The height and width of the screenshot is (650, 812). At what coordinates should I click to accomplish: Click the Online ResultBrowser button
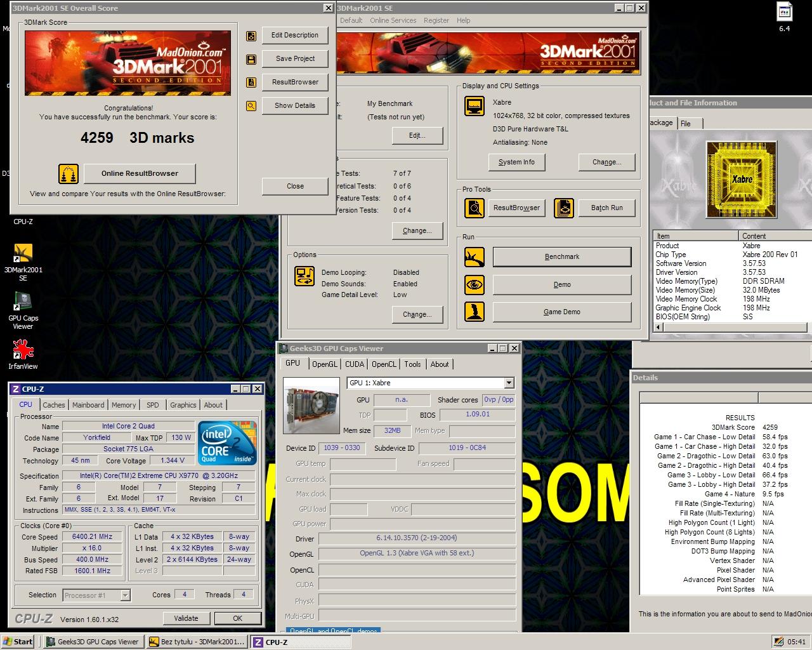[140, 173]
